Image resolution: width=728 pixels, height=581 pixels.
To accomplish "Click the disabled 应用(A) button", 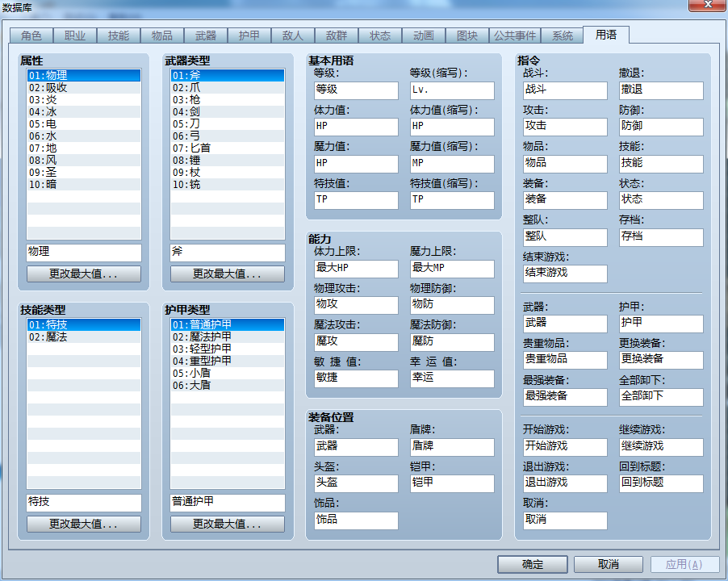I will click(x=684, y=564).
